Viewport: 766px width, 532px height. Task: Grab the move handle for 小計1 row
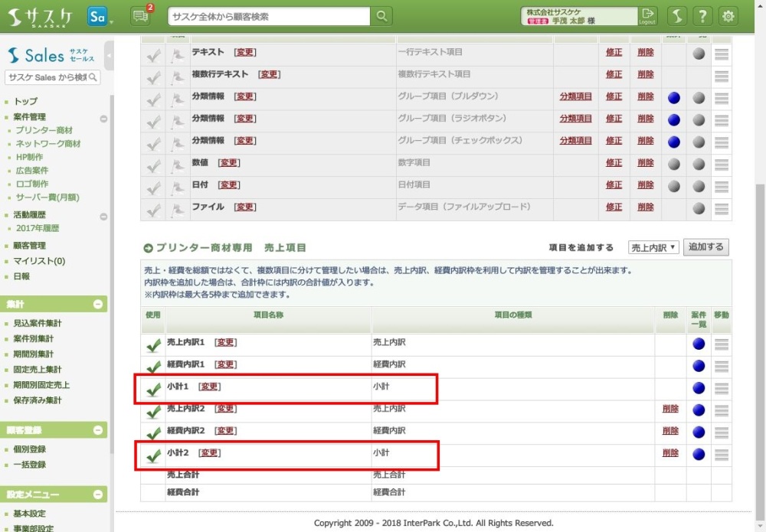click(722, 389)
